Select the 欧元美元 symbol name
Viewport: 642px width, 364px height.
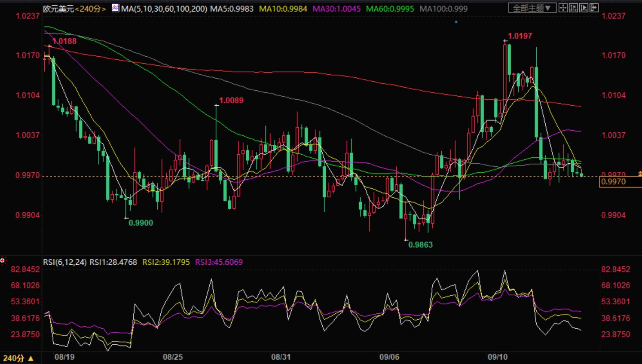coord(58,9)
